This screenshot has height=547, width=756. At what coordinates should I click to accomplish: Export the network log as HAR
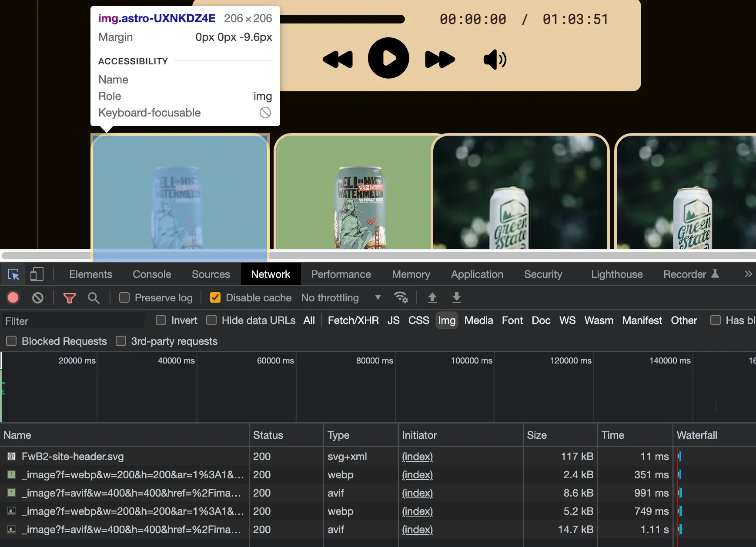456,297
